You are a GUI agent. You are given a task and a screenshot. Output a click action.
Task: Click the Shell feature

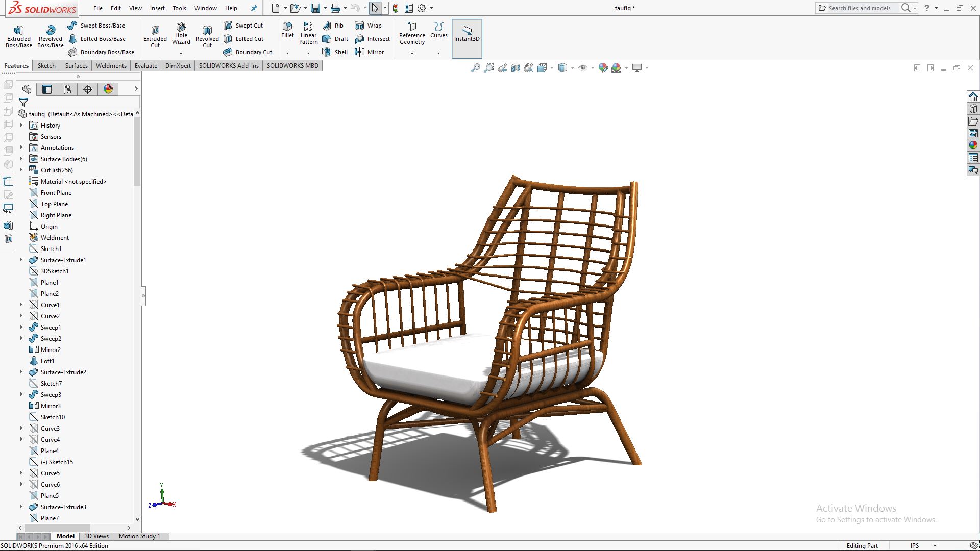[335, 52]
